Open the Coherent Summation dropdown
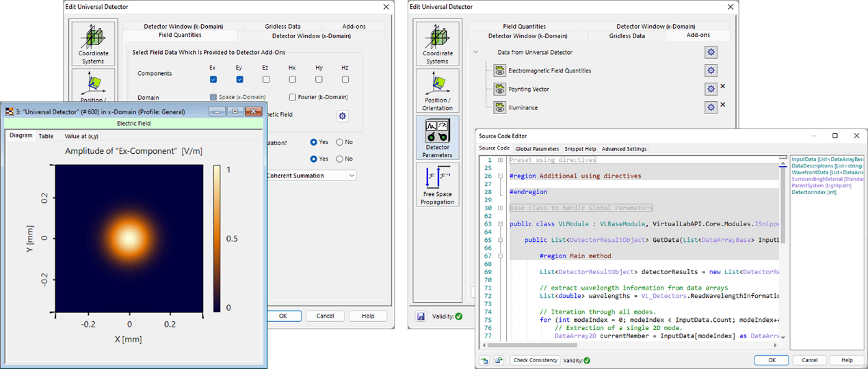Screen dimensions: 868x369 pos(351,176)
